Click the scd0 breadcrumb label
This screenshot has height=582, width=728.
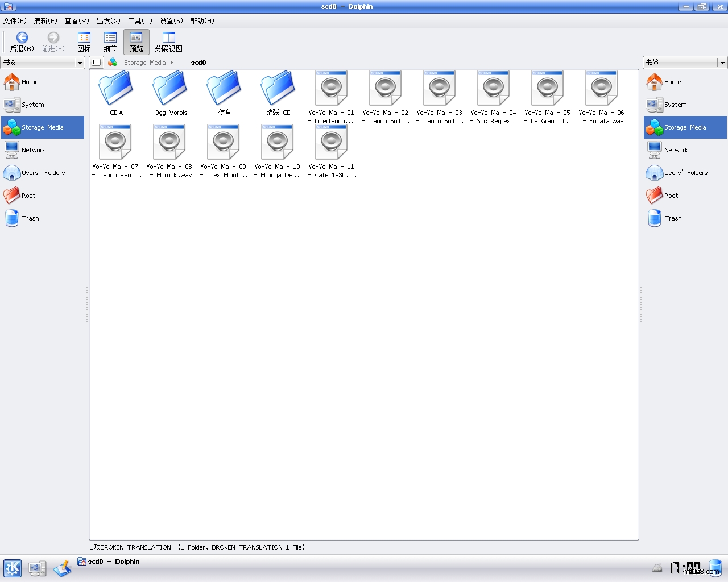point(198,63)
